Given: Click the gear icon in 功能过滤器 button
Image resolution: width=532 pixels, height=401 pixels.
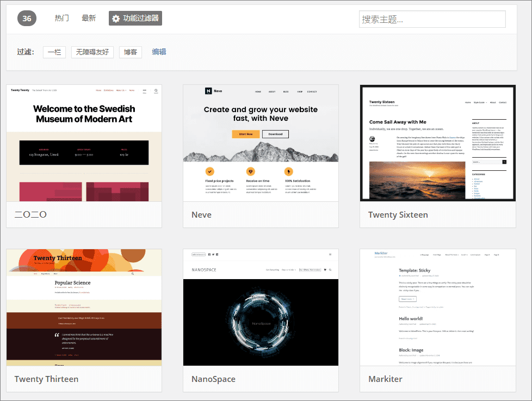Looking at the screenshot, I should pos(116,18).
